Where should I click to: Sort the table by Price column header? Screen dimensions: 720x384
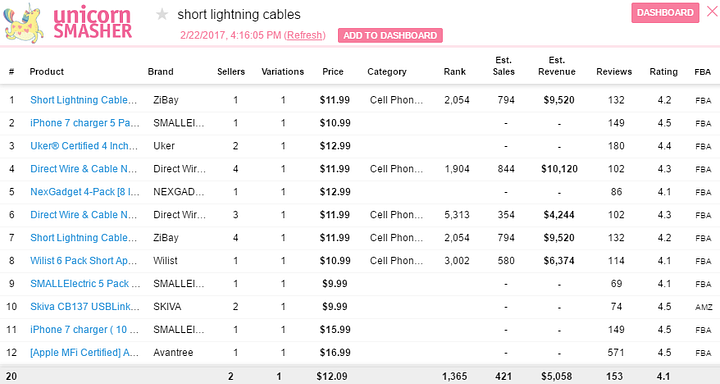click(x=333, y=72)
